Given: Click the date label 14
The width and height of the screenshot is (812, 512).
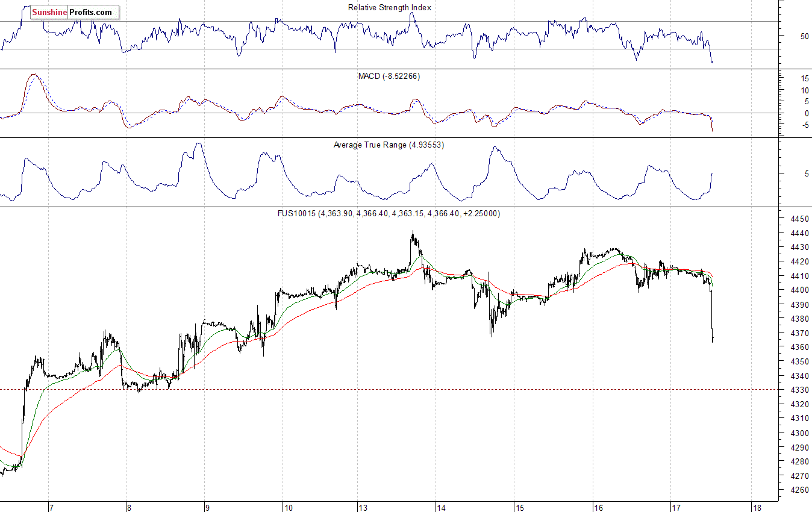Looking at the screenshot, I should tap(441, 507).
